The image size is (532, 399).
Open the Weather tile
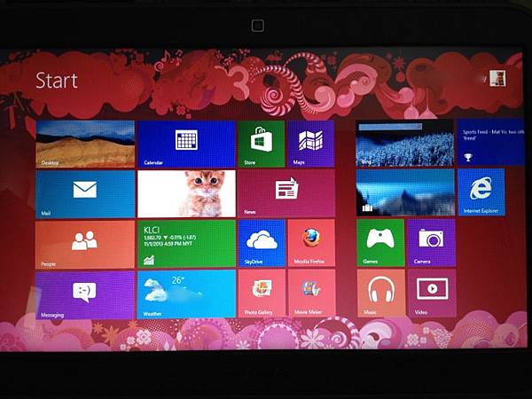(186, 294)
